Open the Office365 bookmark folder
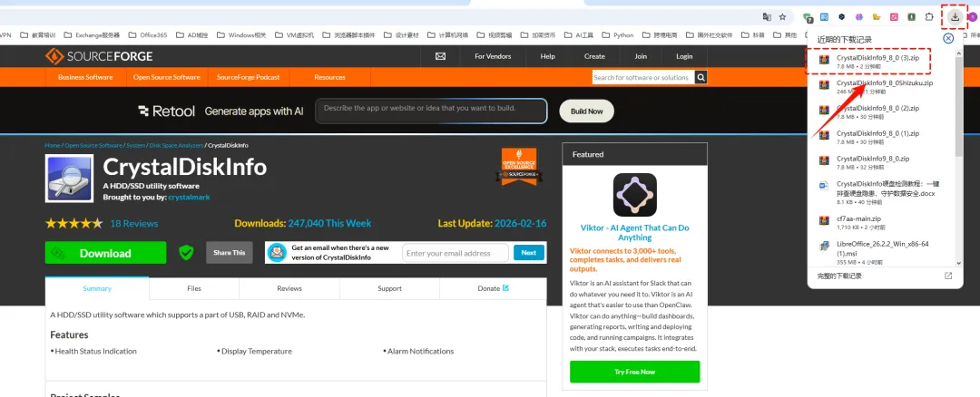 click(x=148, y=35)
